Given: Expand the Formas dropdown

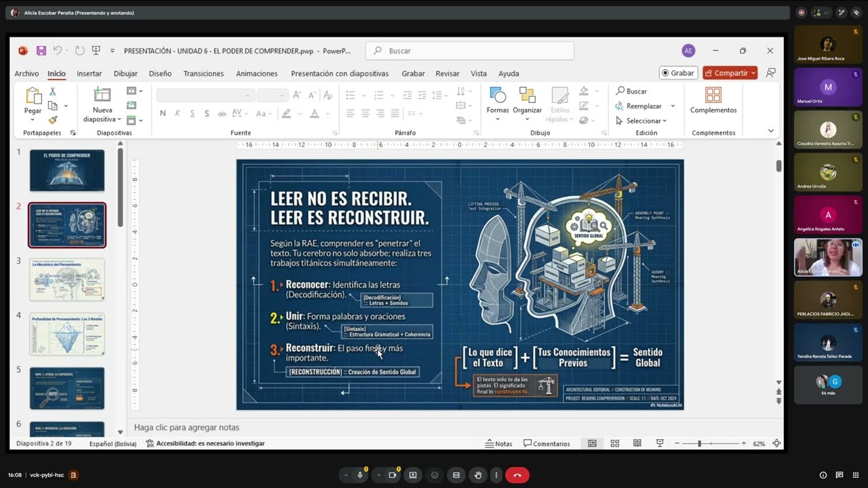Looking at the screenshot, I should (x=498, y=119).
